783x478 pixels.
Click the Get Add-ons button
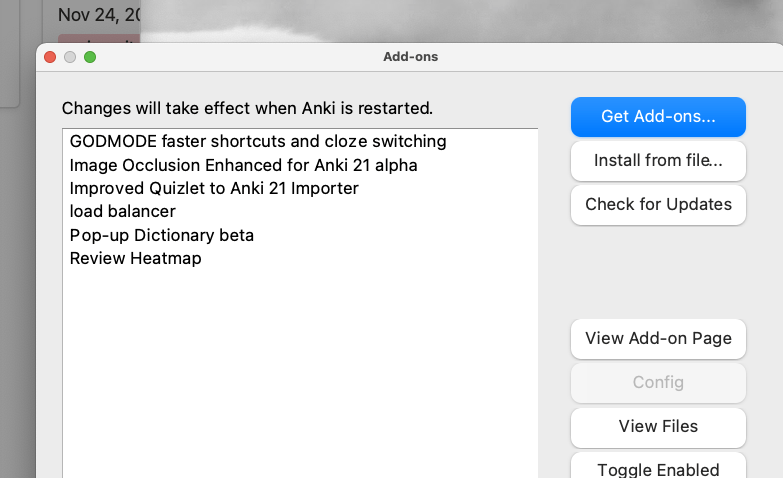658,116
